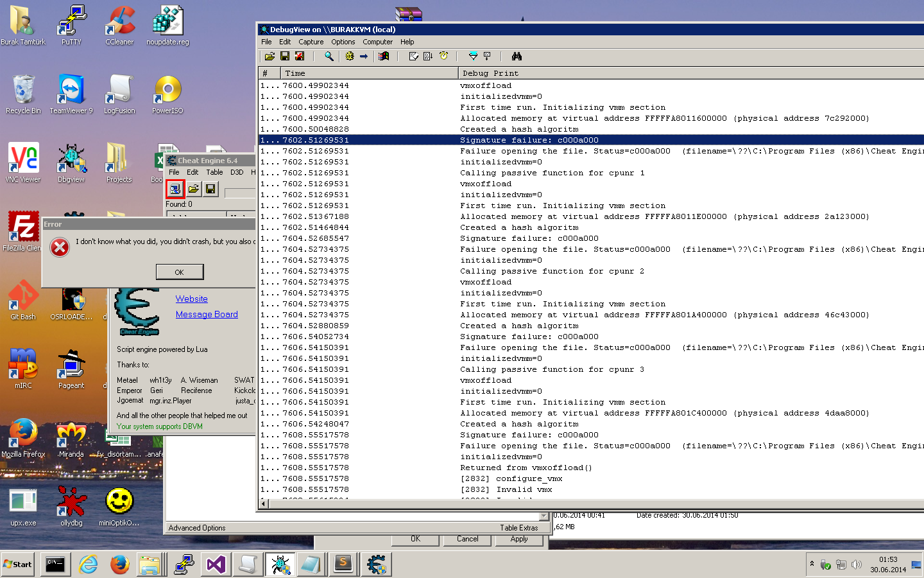Toggle Capture using the magnifying glass icon
This screenshot has width=924, height=578.
(329, 57)
